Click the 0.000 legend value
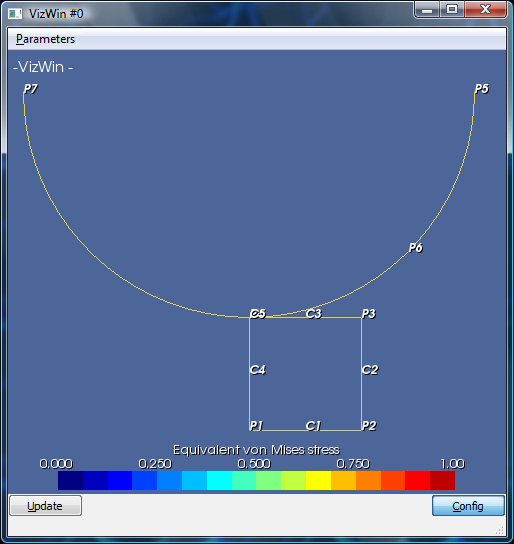The width and height of the screenshot is (514, 544). 56,464
